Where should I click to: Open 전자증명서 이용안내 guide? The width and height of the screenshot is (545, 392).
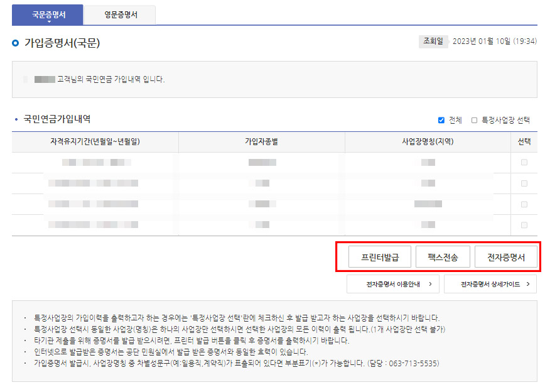[x=392, y=284]
